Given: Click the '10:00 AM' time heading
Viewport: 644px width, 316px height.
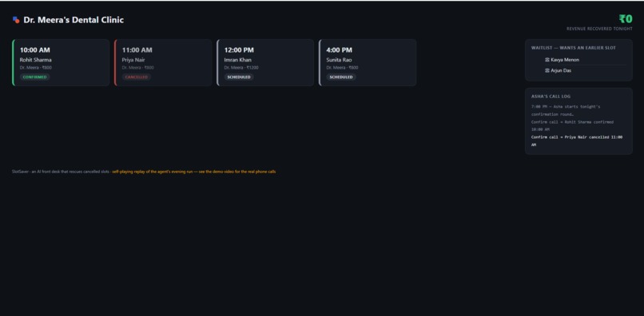Looking at the screenshot, I should click(35, 50).
